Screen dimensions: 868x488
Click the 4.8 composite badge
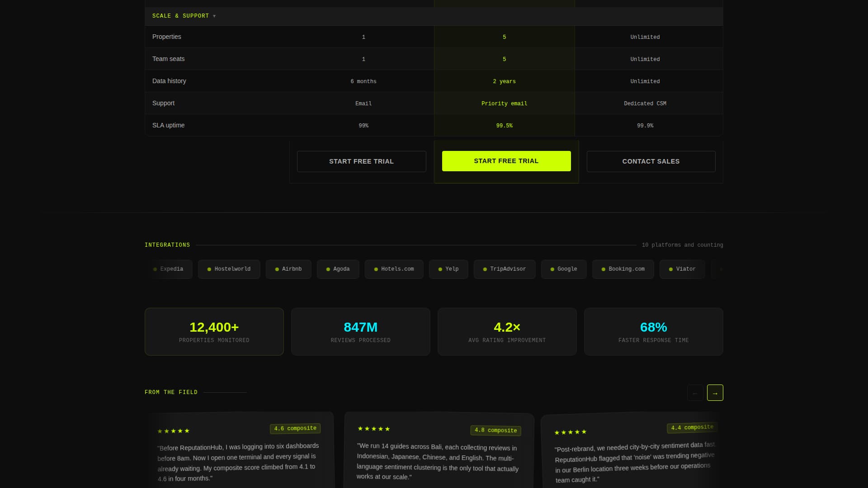495,430
